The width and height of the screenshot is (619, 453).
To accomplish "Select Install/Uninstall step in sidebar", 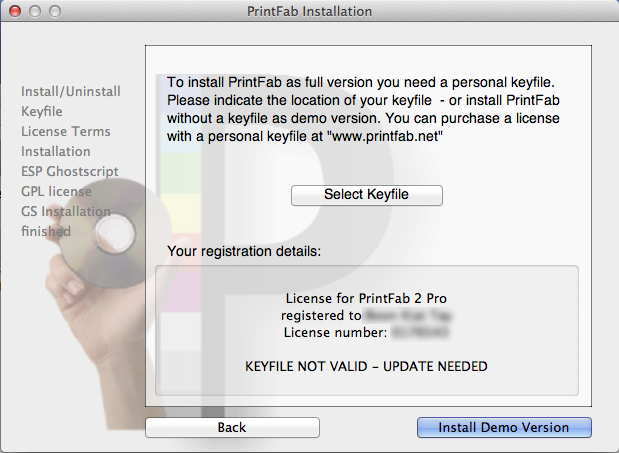I will 71,92.
